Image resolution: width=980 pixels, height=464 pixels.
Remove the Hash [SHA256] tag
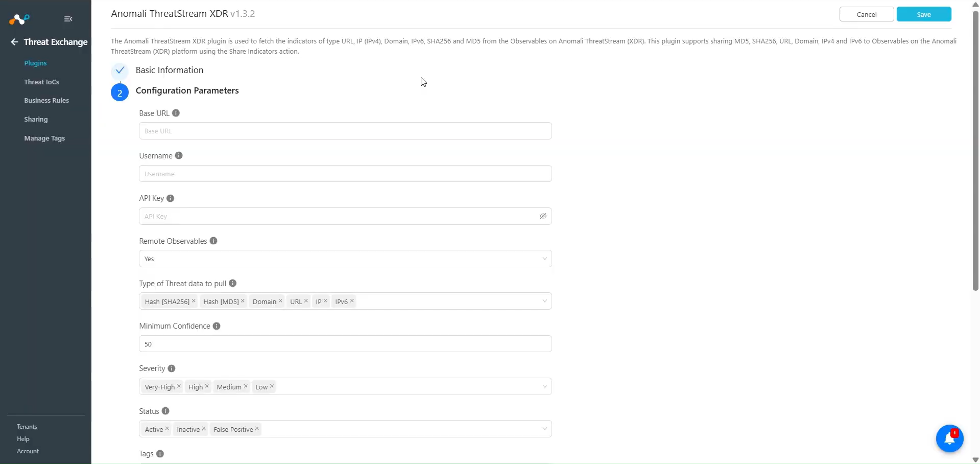pos(194,301)
